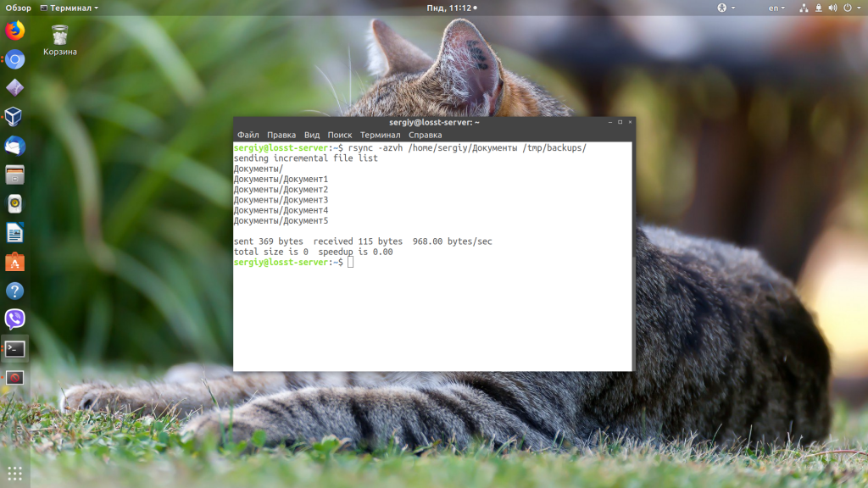Open the Правка menu in terminal

tap(281, 135)
